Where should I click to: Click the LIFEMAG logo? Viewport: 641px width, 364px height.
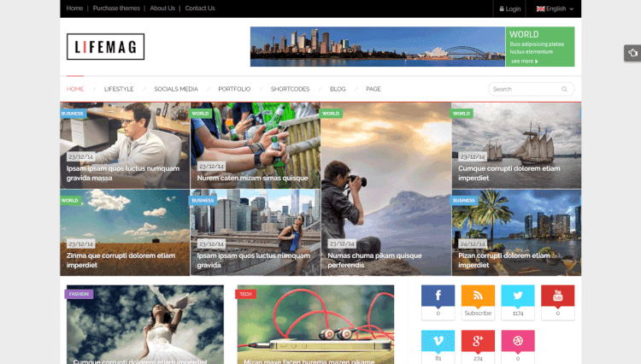[x=105, y=47]
